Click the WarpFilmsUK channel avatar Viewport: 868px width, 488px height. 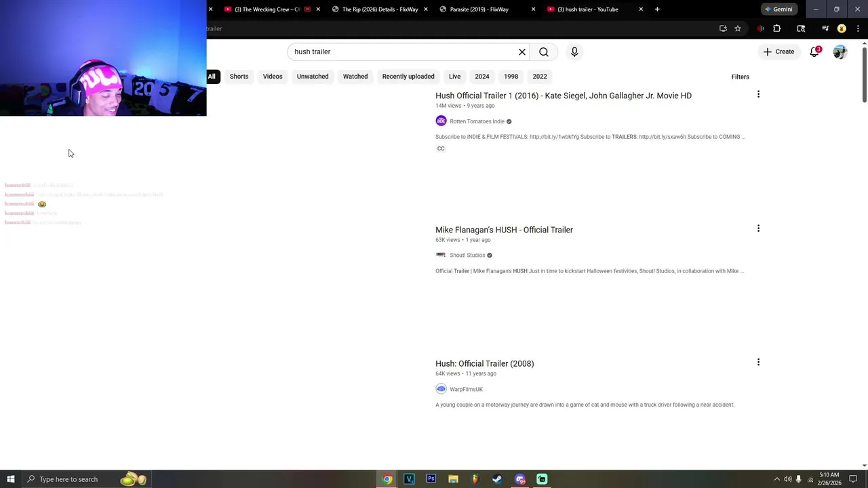(441, 389)
